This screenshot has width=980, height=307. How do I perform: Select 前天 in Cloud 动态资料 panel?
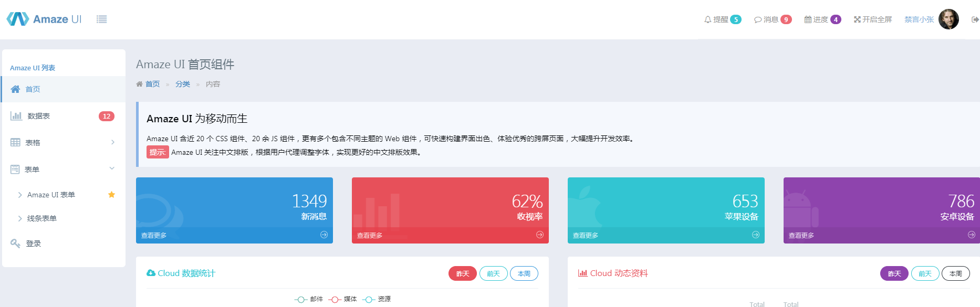pos(925,273)
